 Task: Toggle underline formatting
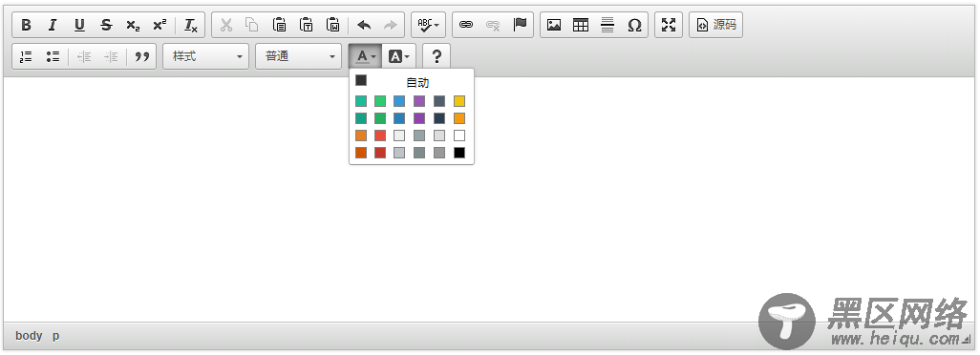click(79, 25)
